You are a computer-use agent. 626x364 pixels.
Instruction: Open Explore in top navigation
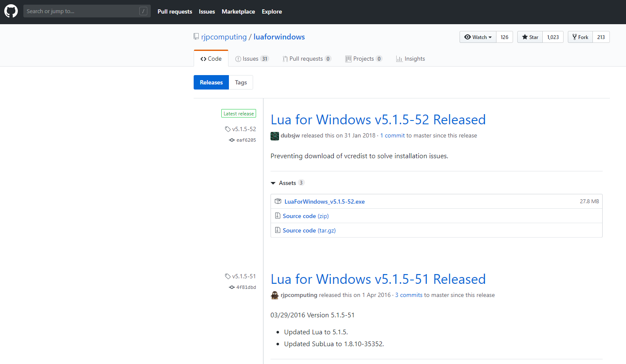pos(272,11)
